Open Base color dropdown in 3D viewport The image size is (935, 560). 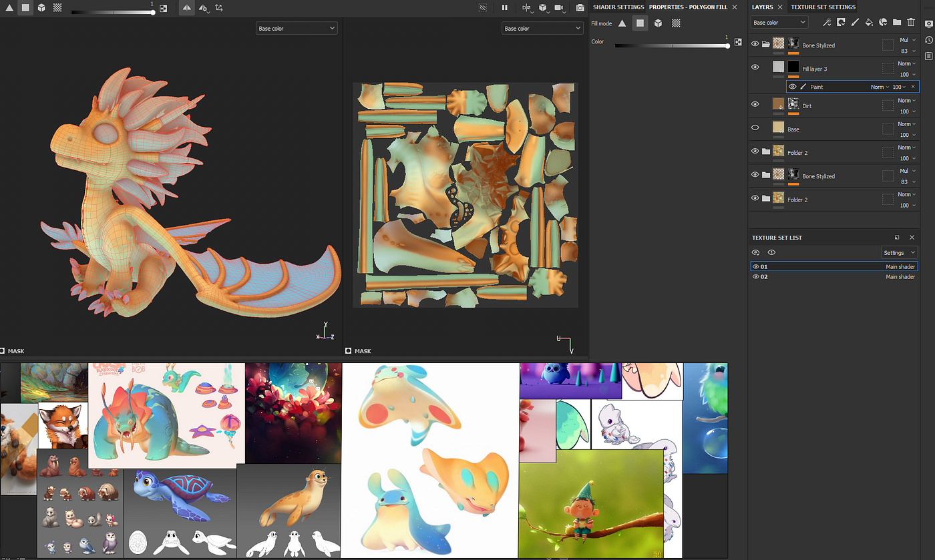click(297, 28)
